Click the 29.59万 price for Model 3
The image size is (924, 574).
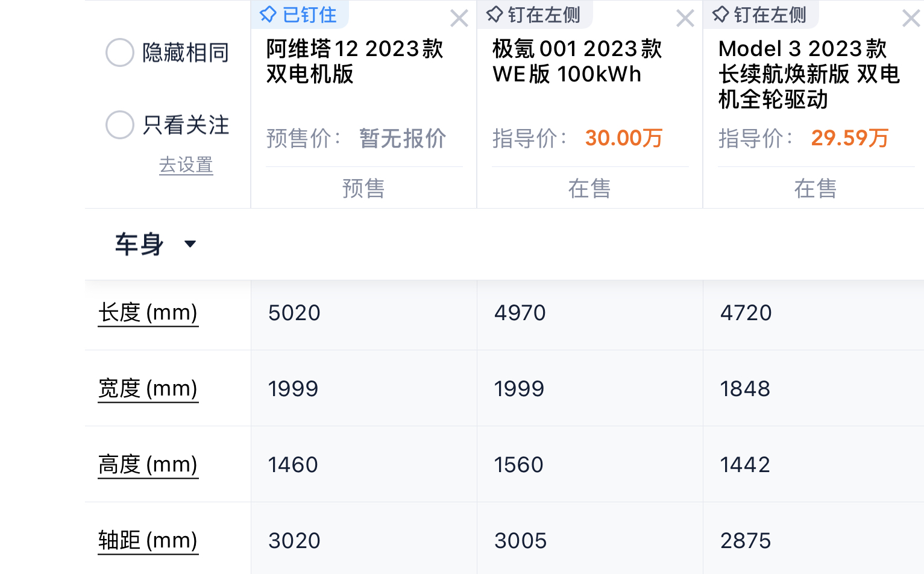point(849,138)
